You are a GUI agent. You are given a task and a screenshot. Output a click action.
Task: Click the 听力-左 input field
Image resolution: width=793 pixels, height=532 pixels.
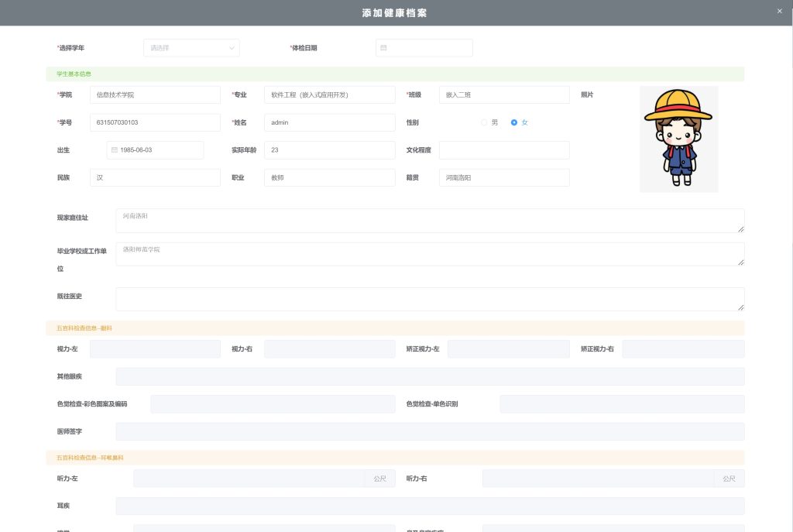tap(249, 479)
